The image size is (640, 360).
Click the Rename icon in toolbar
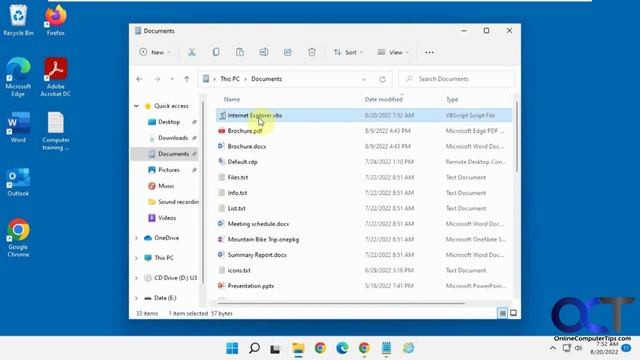[264, 52]
